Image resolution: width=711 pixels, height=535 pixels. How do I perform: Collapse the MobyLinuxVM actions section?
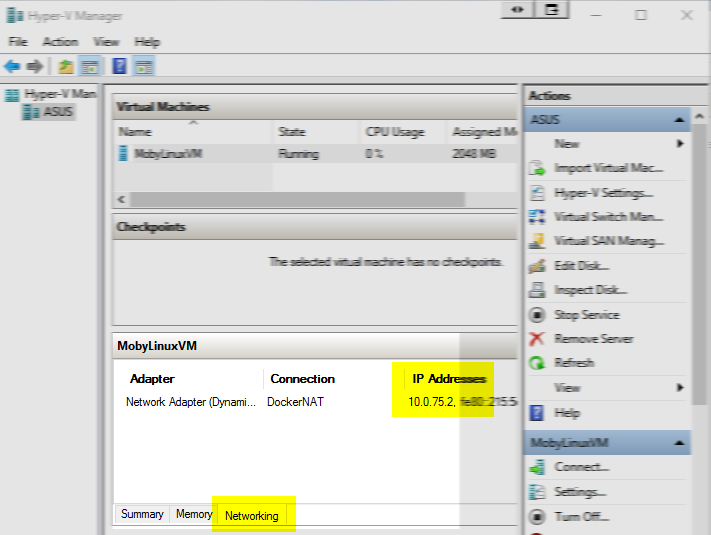tap(680, 442)
